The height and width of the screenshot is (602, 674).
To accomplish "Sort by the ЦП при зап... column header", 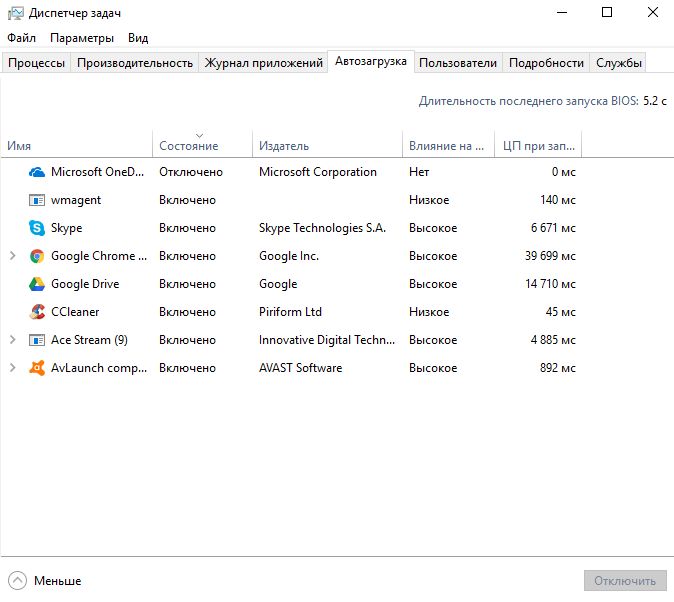I will 538,146.
